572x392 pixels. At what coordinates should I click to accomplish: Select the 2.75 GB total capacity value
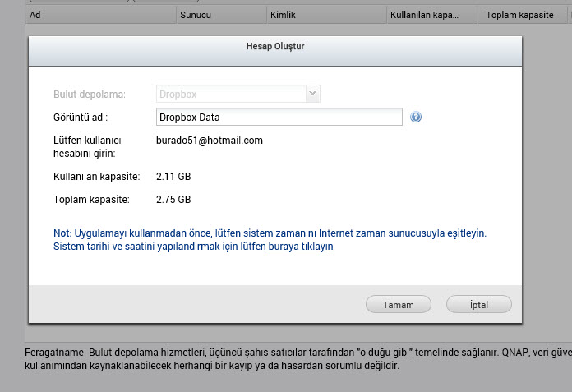pos(173,200)
